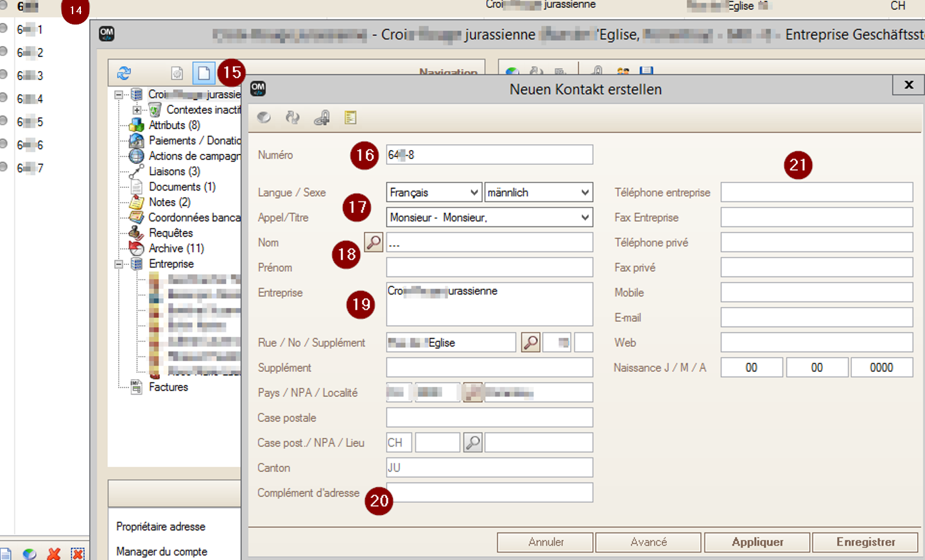Screen dimensions: 925x560
Task: Expand the Contextes inactifs tree node
Action: pyautogui.click(x=137, y=110)
